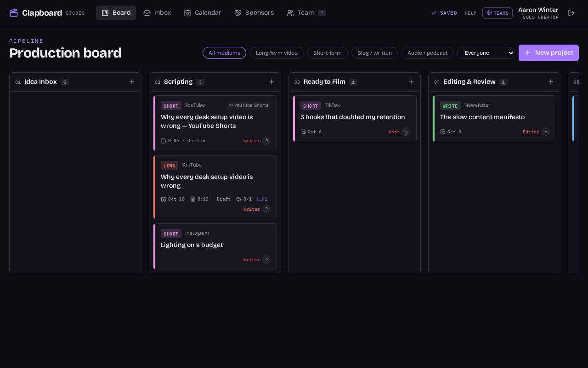Image resolution: width=588 pixels, height=368 pixels.
Task: Click the sign-out arrow icon
Action: coord(571,13)
